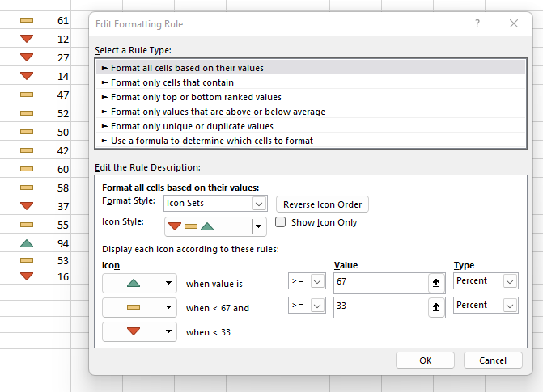Click the OK button
This screenshot has height=392, width=543.
click(x=425, y=360)
